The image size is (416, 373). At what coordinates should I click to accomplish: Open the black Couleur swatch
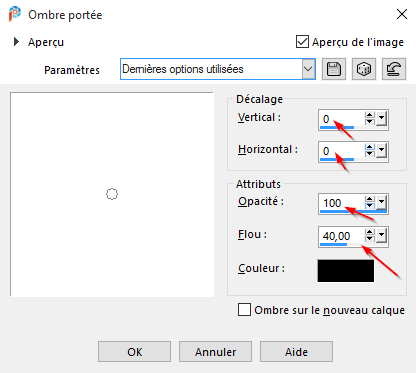tap(346, 271)
